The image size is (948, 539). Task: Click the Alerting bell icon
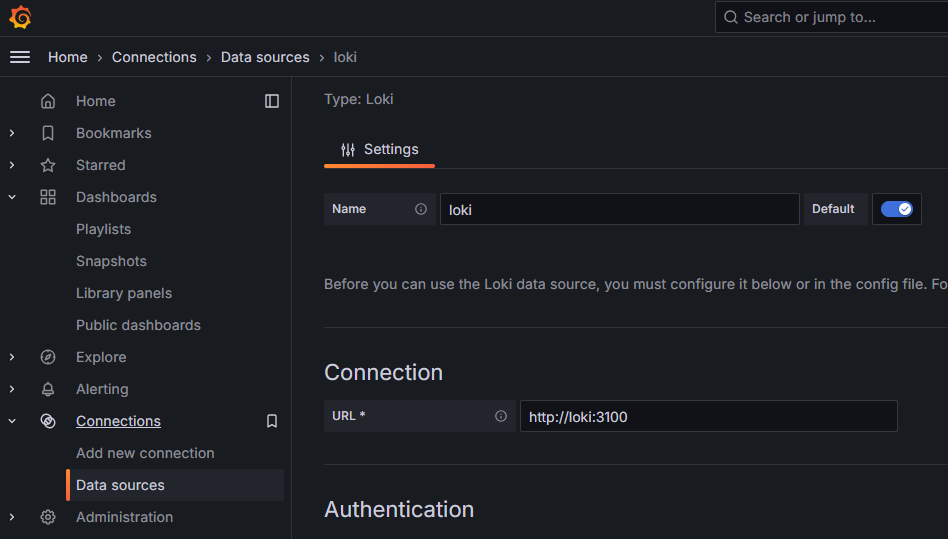(x=48, y=389)
